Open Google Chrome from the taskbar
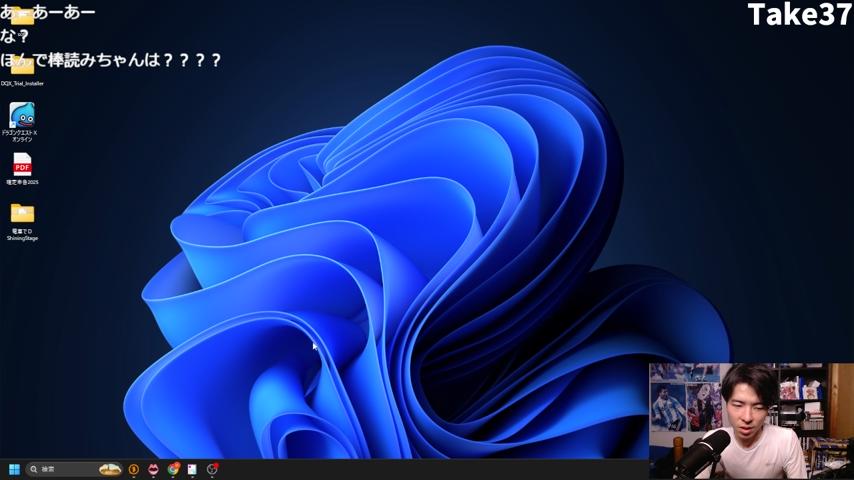This screenshot has height=480, width=854. (173, 469)
